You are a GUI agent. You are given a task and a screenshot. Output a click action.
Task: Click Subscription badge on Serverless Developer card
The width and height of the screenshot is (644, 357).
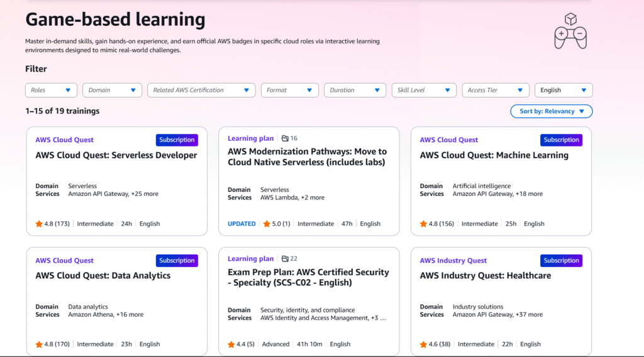pyautogui.click(x=177, y=140)
